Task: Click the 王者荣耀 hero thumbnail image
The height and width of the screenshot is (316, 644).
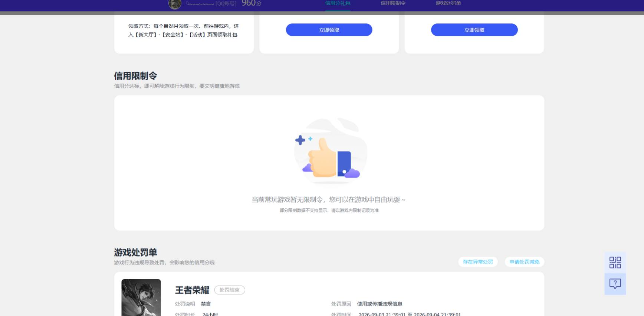Action: coord(141,297)
